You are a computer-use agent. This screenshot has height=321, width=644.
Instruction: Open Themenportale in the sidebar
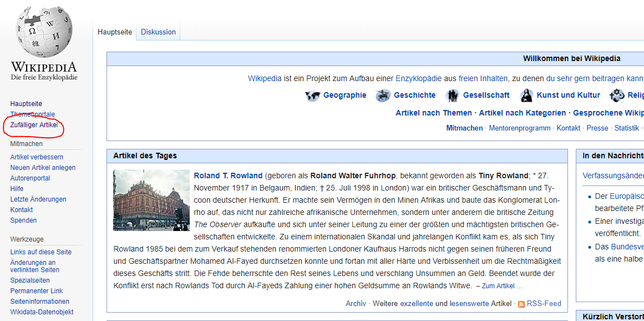pos(33,114)
